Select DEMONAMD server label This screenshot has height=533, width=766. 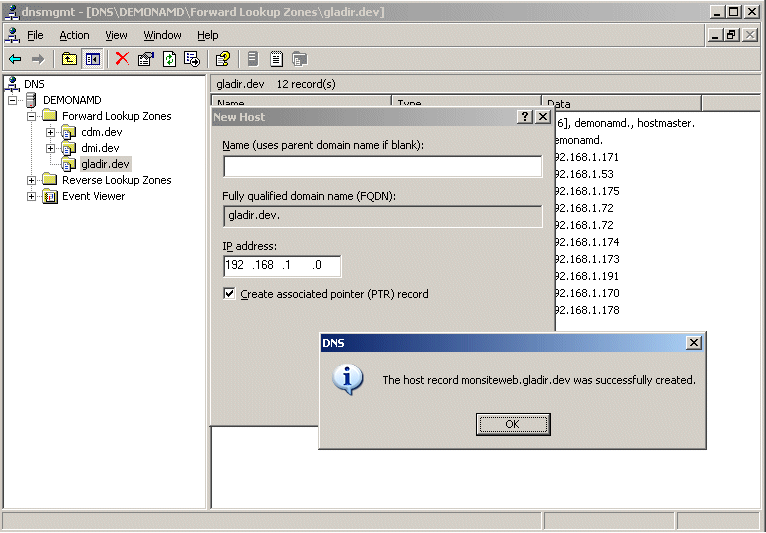[72, 100]
